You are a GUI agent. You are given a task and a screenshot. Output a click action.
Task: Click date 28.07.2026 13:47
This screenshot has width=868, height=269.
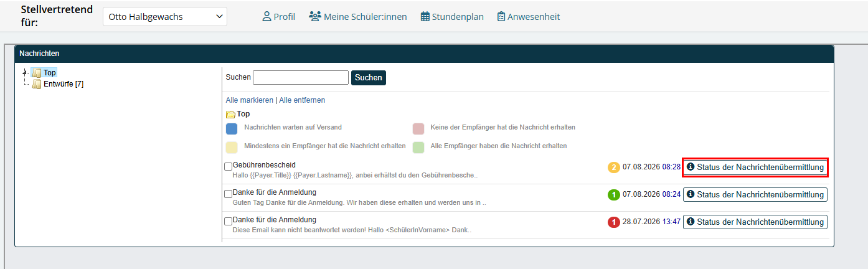coord(651,222)
